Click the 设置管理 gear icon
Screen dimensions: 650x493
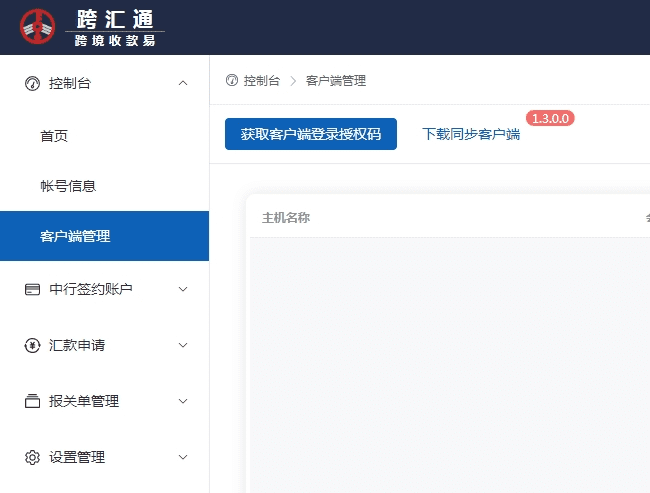32,457
